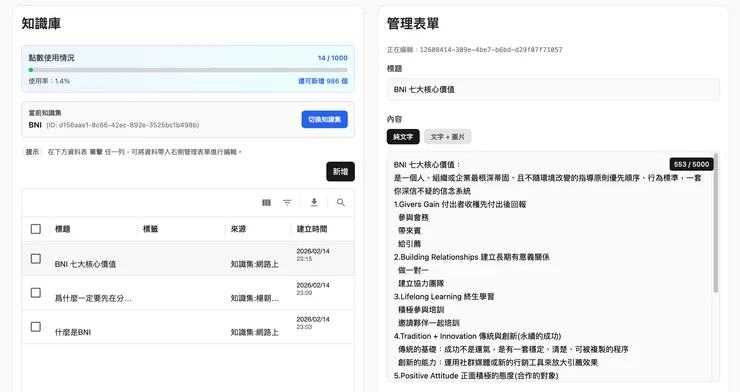Open the BNI 七大核心價值 row title
This screenshot has width=740, height=392.
[85, 264]
